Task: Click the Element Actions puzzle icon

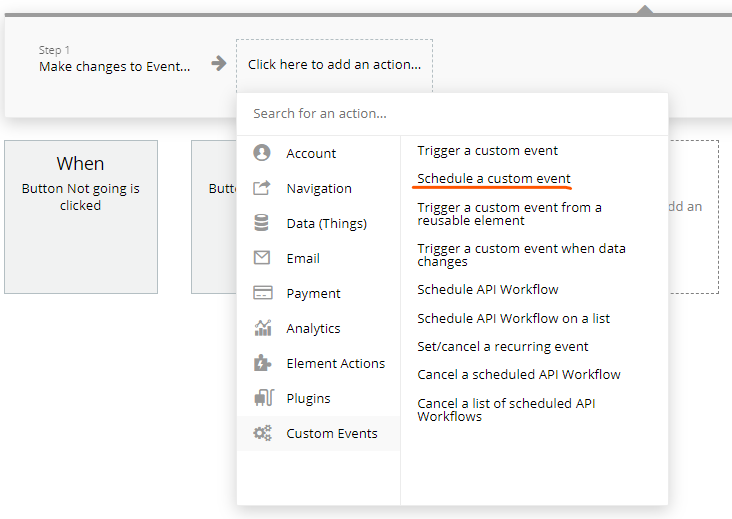Action: click(262, 363)
